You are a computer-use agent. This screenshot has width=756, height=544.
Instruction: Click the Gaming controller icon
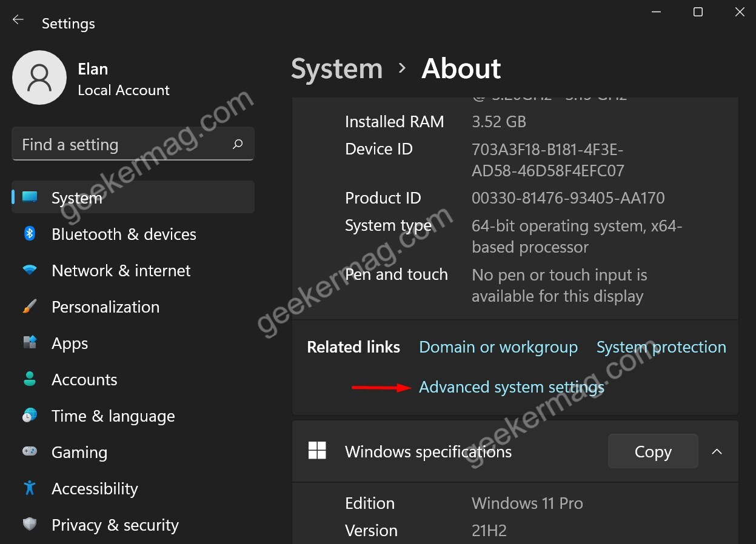29,452
